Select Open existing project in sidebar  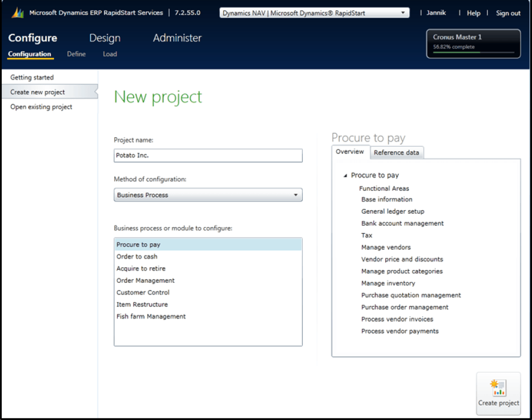tap(41, 107)
